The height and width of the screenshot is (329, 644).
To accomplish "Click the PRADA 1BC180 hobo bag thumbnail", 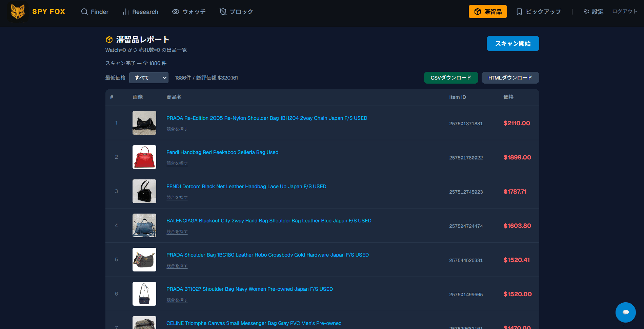I will tap(144, 260).
